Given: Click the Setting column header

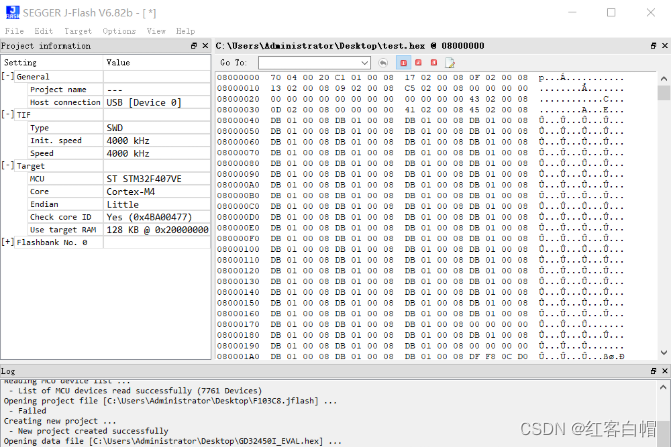Looking at the screenshot, I should coord(52,63).
